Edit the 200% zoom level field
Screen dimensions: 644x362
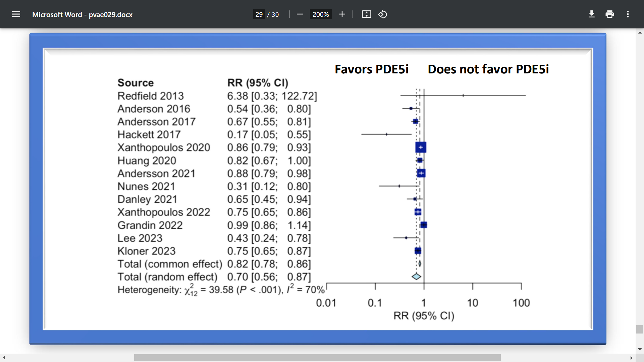coord(321,14)
